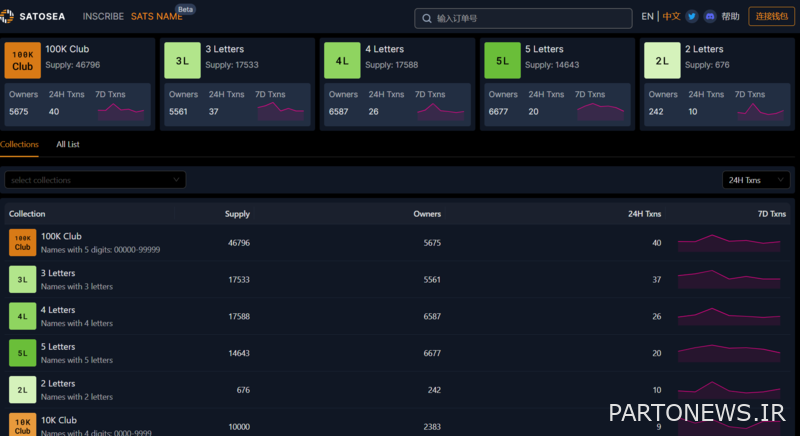The height and width of the screenshot is (436, 800).
Task: Click 7D sparkline in 5 Letters row
Action: point(729,353)
